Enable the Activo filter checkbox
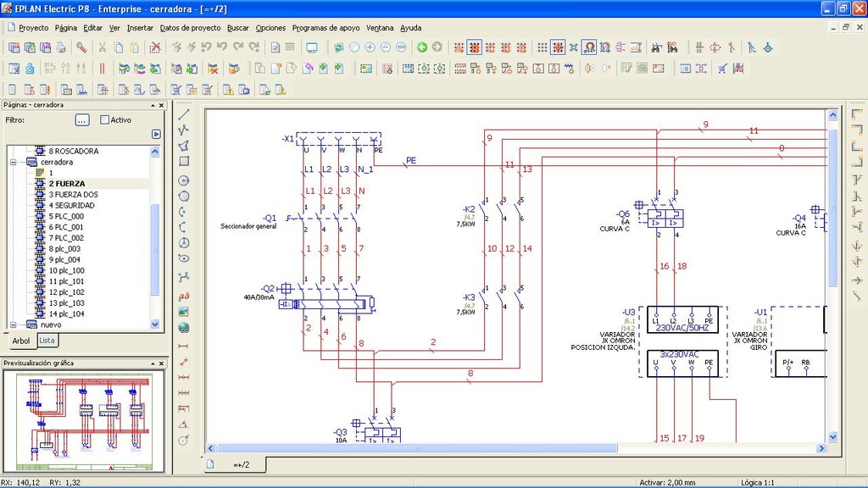The image size is (868, 488). tap(105, 120)
